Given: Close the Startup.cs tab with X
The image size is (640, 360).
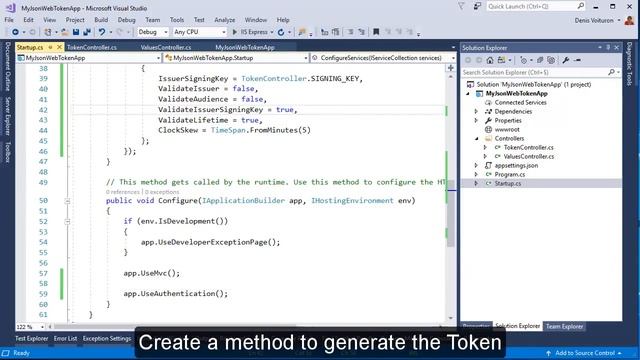Looking at the screenshot, I should [x=59, y=47].
